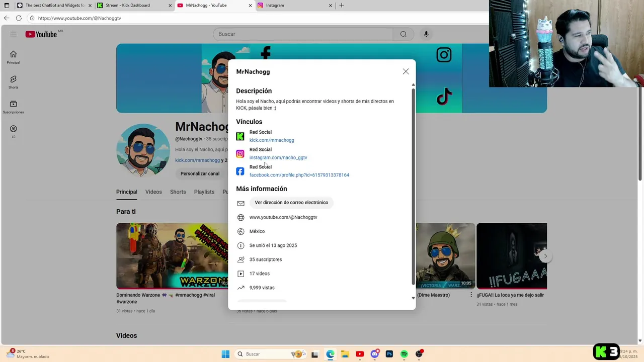This screenshot has height=362, width=644.
Task: Open the Windows Start menu
Action: tap(225, 354)
